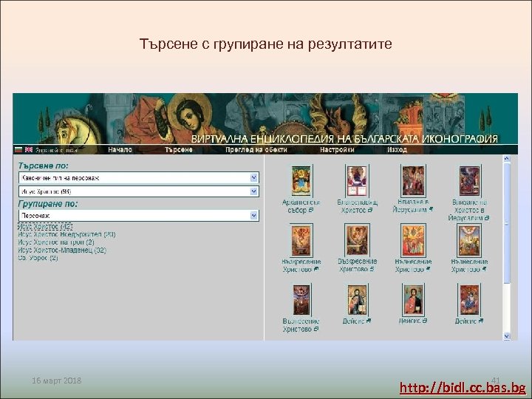Open the Търсене menu item
This screenshot has width=532, height=399.
click(179, 149)
